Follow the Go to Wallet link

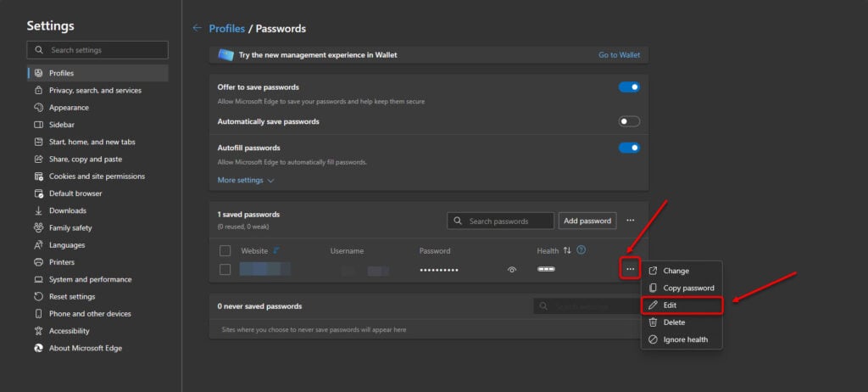pyautogui.click(x=619, y=55)
